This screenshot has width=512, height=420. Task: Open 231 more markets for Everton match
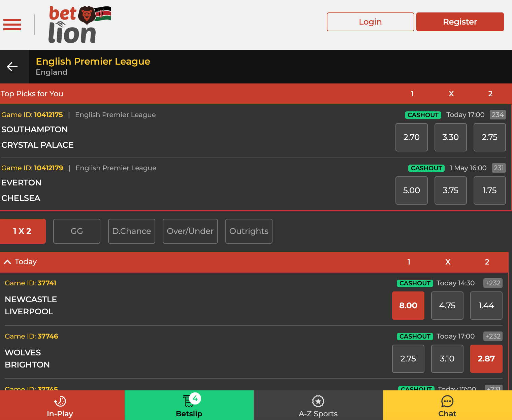pyautogui.click(x=499, y=168)
